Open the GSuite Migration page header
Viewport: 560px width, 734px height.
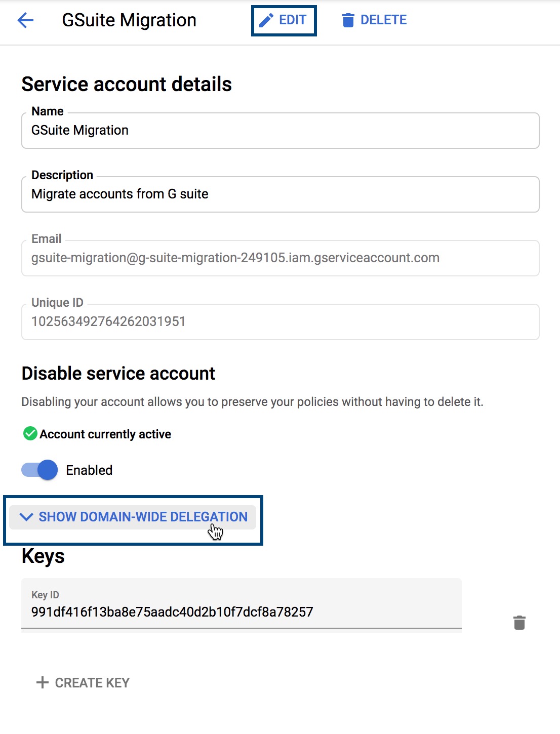tap(128, 20)
